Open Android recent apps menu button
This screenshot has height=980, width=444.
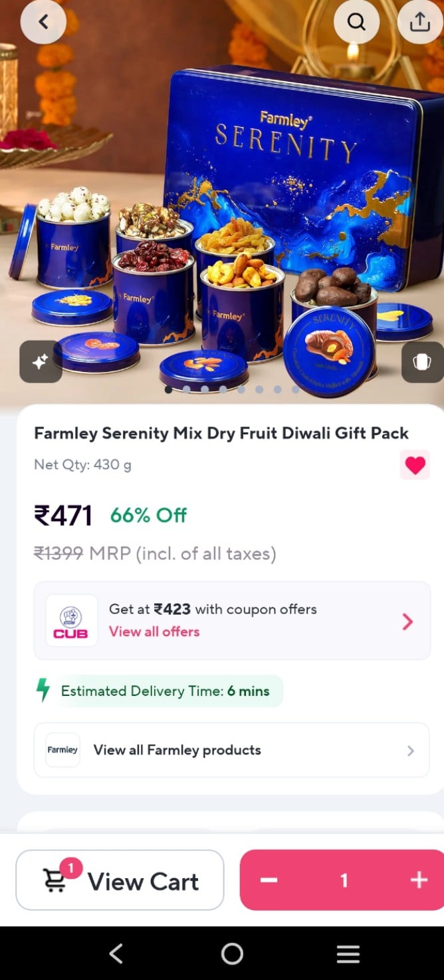[x=348, y=953]
